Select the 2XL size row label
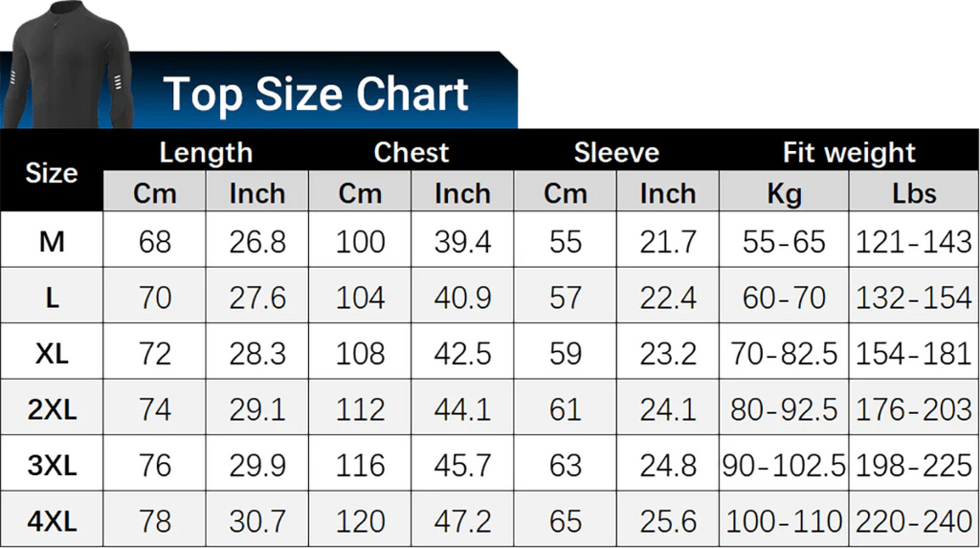The width and height of the screenshot is (980, 548). [52, 409]
